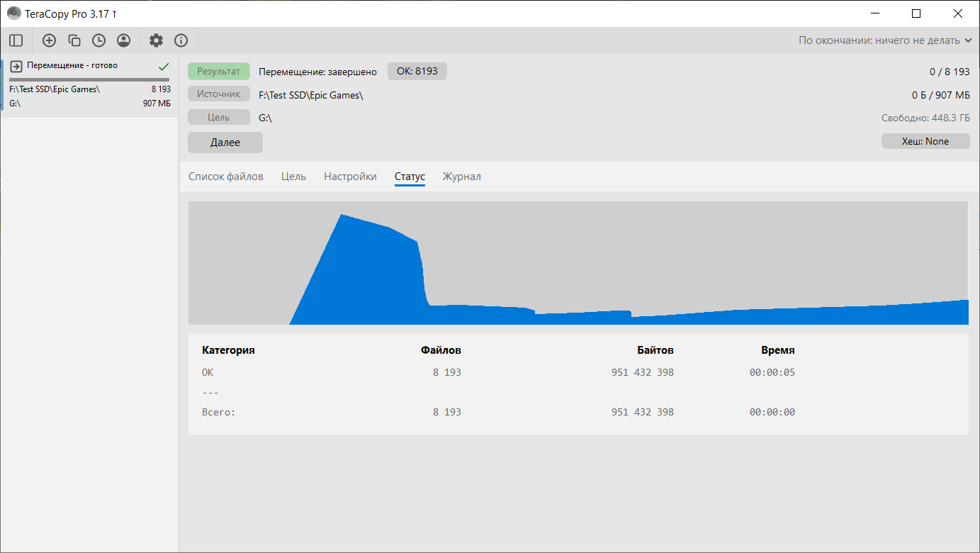Click the OK category row label

pyautogui.click(x=208, y=372)
